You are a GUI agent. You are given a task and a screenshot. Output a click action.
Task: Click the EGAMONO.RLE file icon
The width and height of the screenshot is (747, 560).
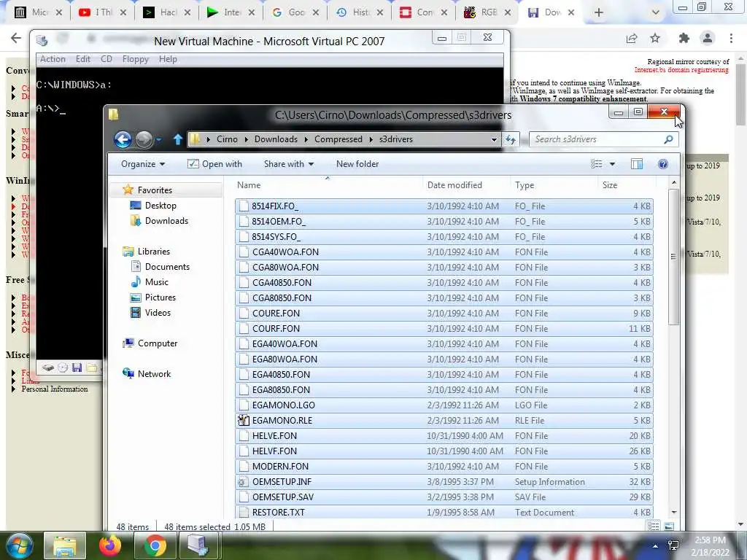244,420
